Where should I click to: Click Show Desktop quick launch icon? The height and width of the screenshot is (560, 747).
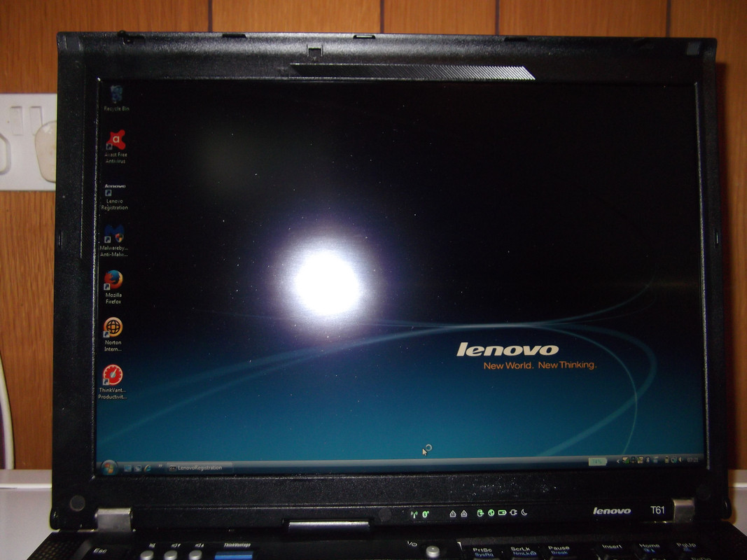tap(127, 468)
